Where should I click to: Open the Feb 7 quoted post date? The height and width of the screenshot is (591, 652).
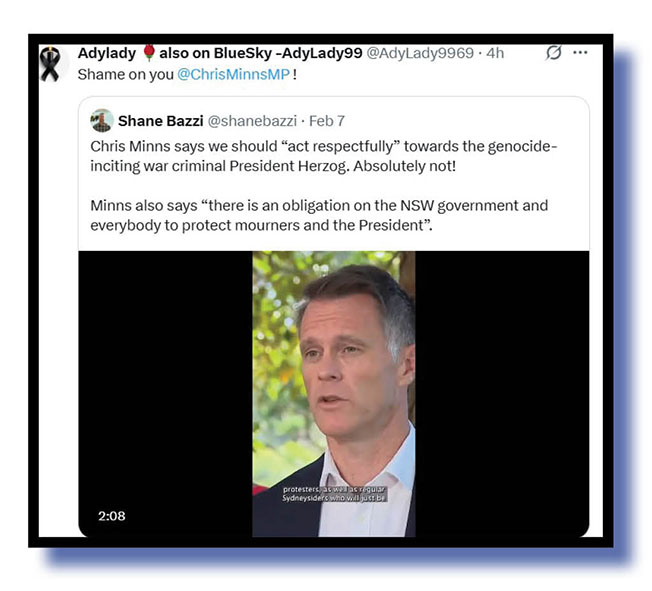pyautogui.click(x=327, y=121)
